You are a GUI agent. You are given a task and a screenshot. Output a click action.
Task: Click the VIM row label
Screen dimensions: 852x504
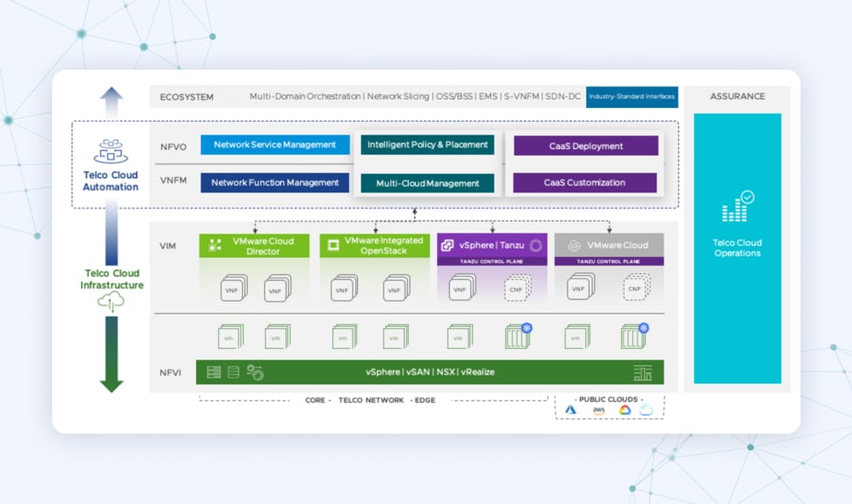tap(168, 246)
